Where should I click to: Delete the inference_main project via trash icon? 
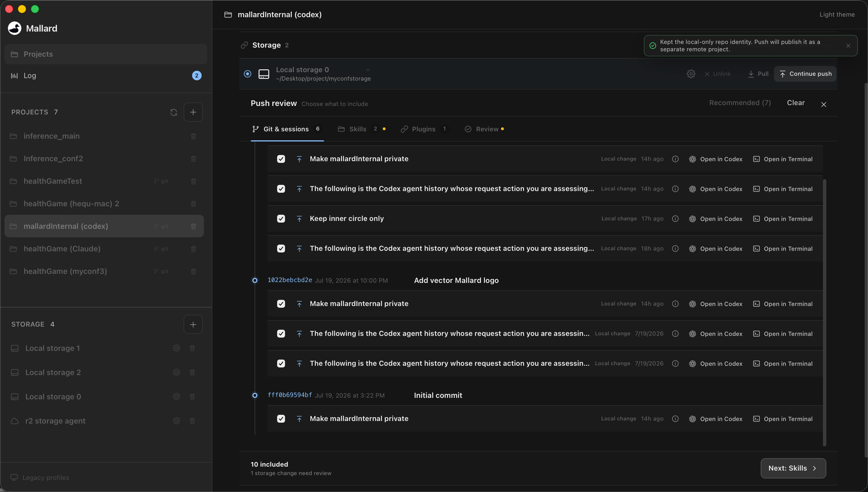coord(193,136)
